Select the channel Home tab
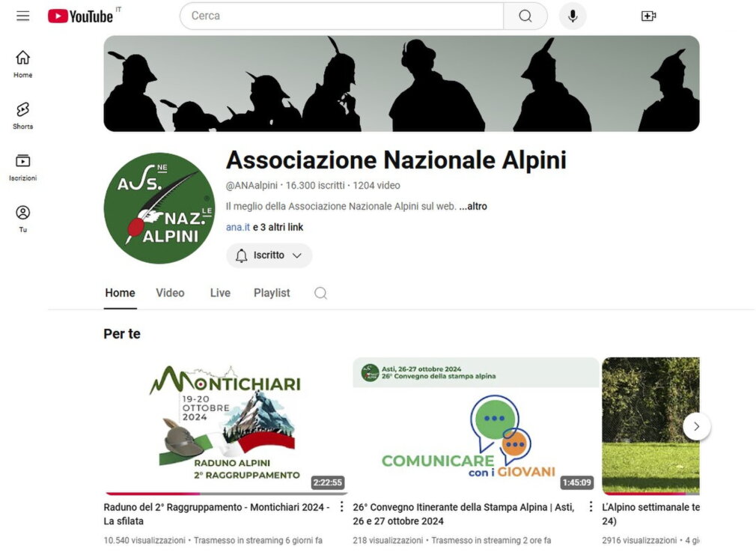 120,293
